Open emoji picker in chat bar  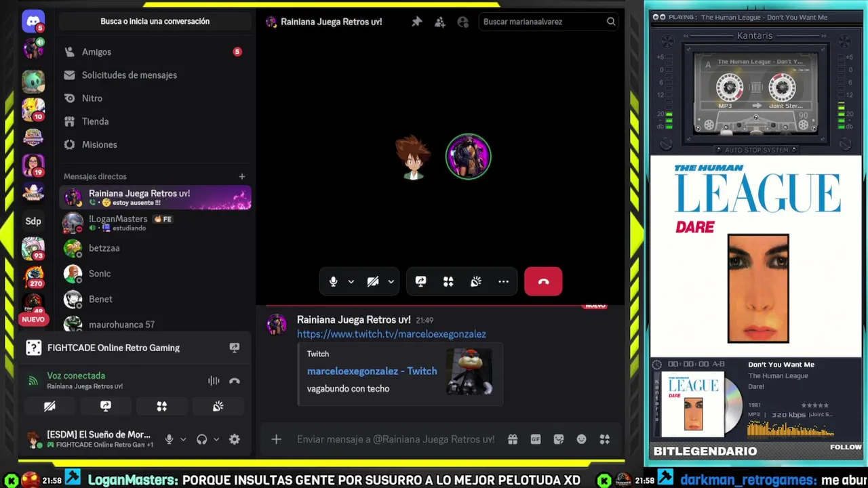[x=582, y=439]
